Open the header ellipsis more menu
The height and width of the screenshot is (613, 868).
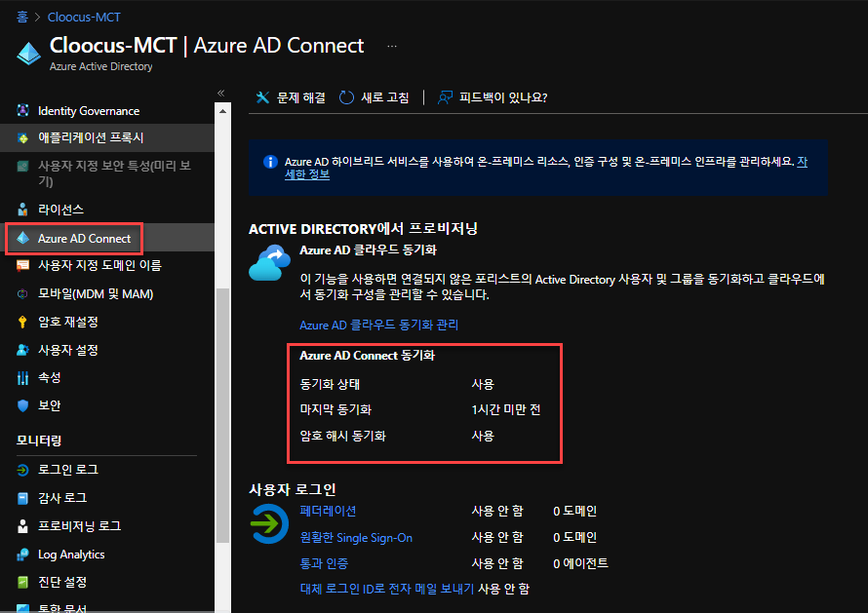392,47
